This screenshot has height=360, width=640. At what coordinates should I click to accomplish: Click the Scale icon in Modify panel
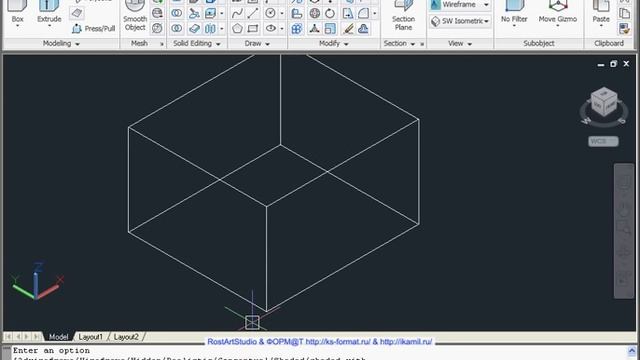[x=330, y=29]
